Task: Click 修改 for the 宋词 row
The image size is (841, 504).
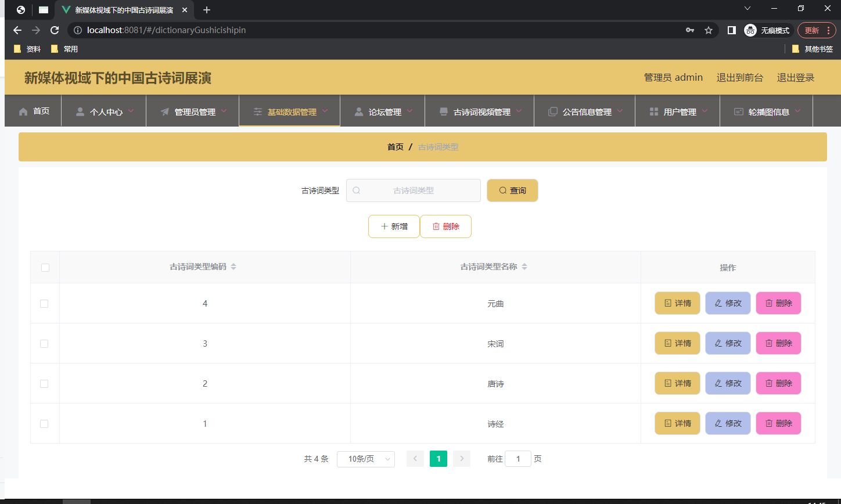Action: click(728, 343)
